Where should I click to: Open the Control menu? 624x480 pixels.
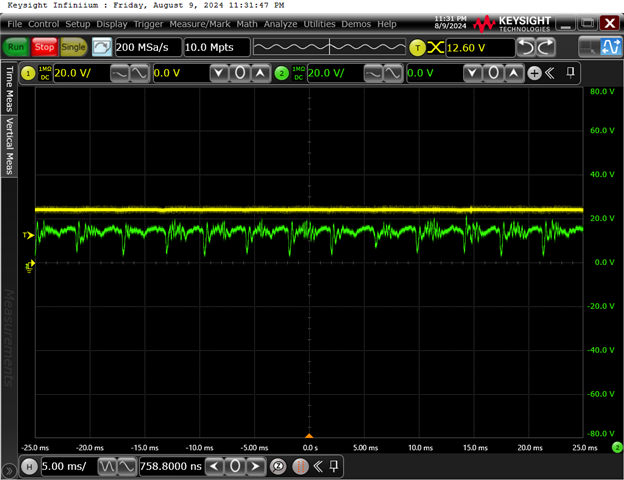point(43,24)
